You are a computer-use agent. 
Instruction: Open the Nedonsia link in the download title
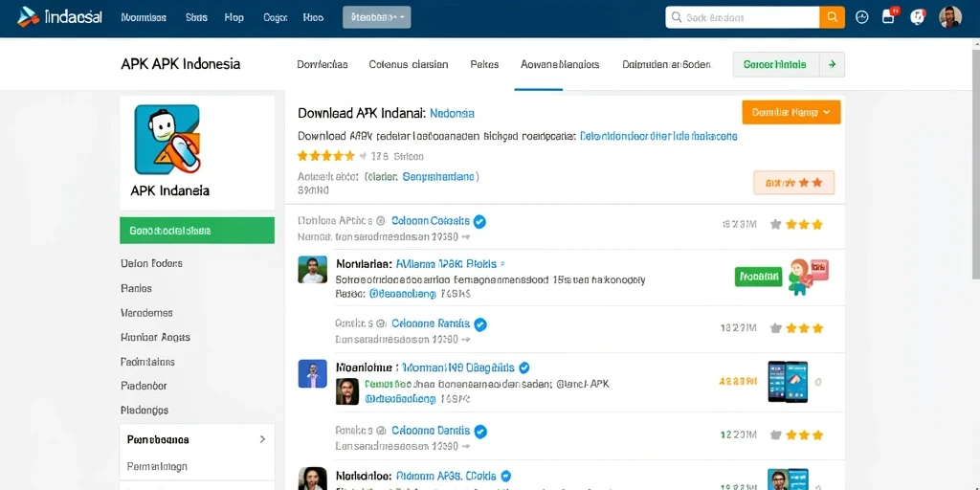pos(452,113)
